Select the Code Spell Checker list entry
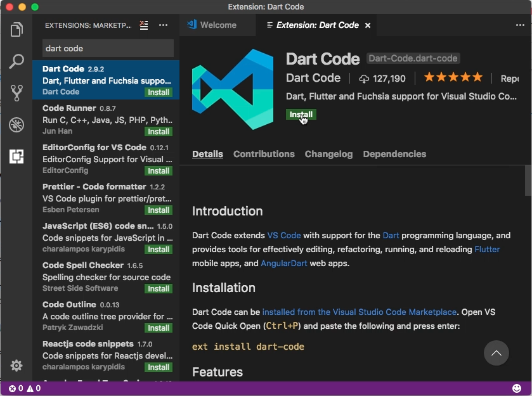This screenshot has height=396, width=532. [106, 277]
